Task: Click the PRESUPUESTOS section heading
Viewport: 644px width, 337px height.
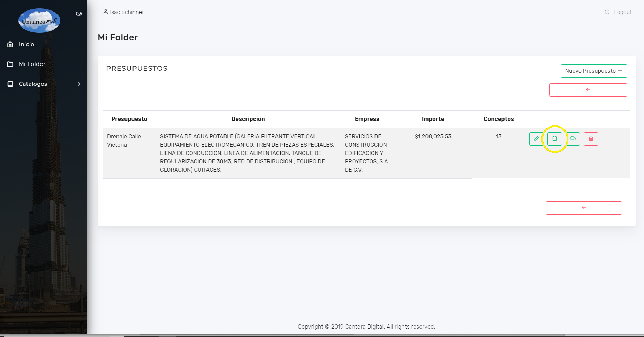Action: (137, 68)
